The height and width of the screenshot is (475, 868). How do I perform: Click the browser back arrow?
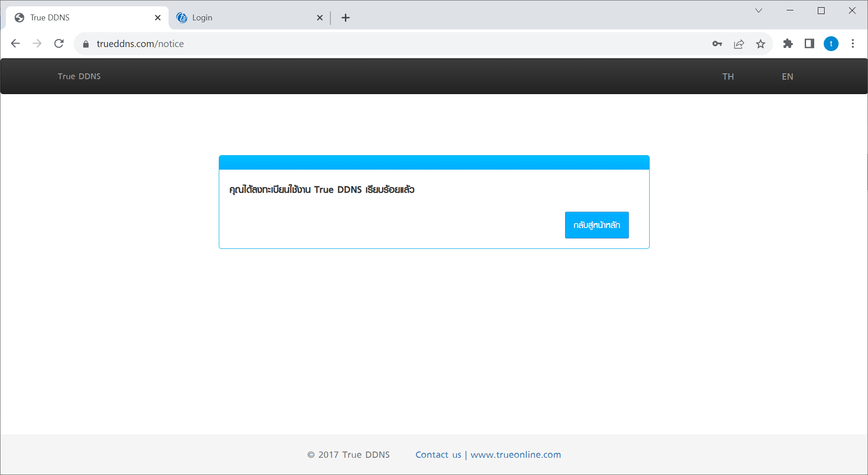(15, 43)
